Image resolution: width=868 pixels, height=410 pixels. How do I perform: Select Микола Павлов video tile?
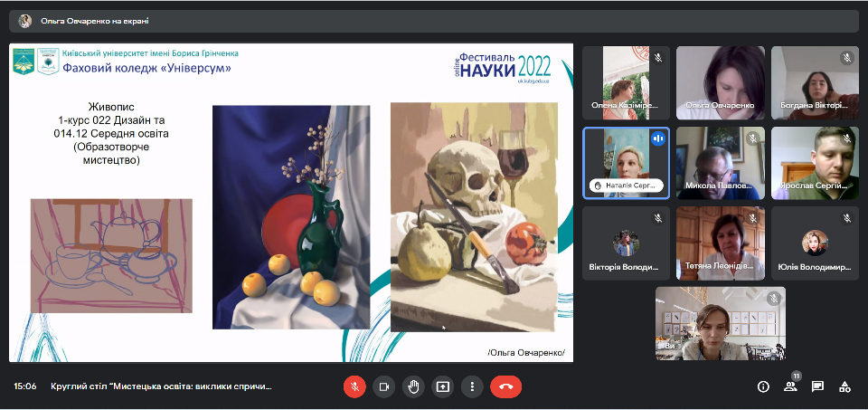click(721, 163)
